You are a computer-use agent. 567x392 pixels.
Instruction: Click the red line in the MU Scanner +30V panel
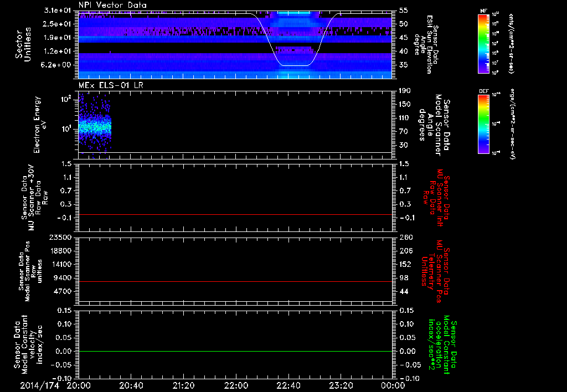coord(235,214)
